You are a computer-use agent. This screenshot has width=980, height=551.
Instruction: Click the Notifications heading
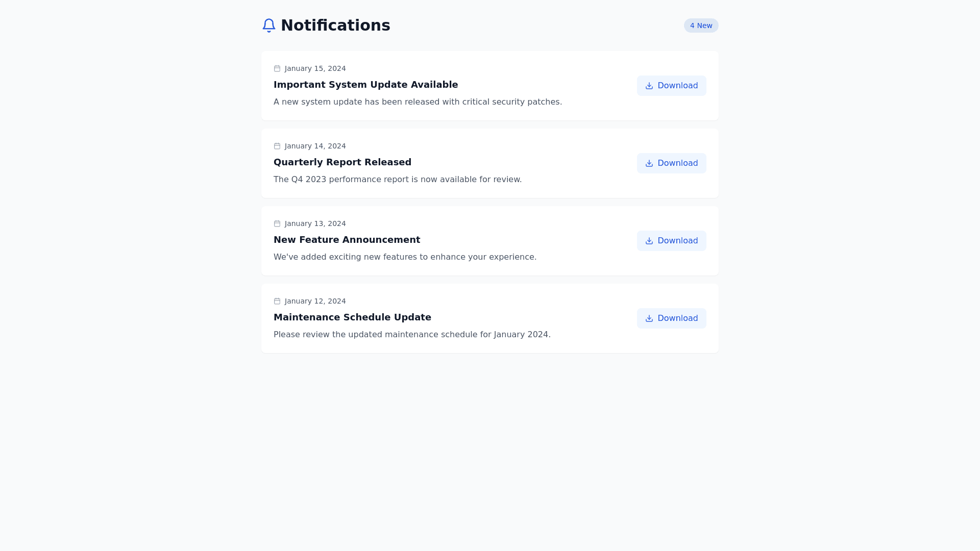point(335,26)
